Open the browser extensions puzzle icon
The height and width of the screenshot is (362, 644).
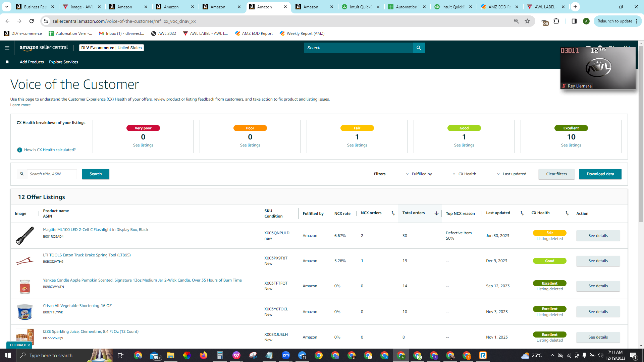tap(556, 21)
